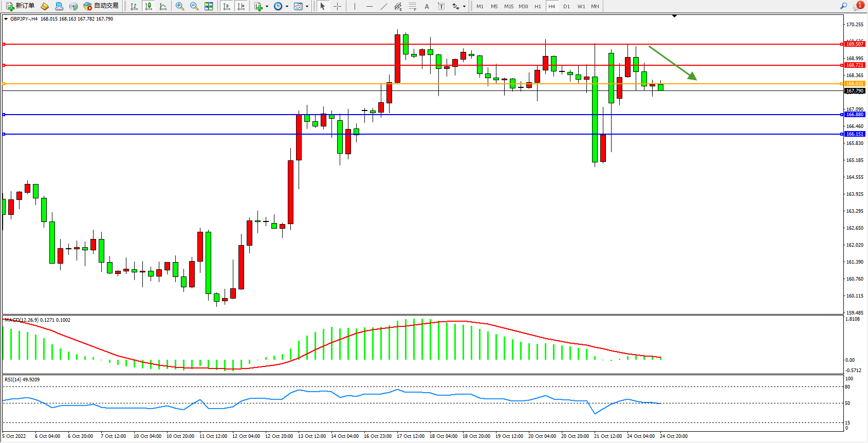The width and height of the screenshot is (868, 443).
Task: Click the H1 timeframe button
Action: [x=538, y=6]
